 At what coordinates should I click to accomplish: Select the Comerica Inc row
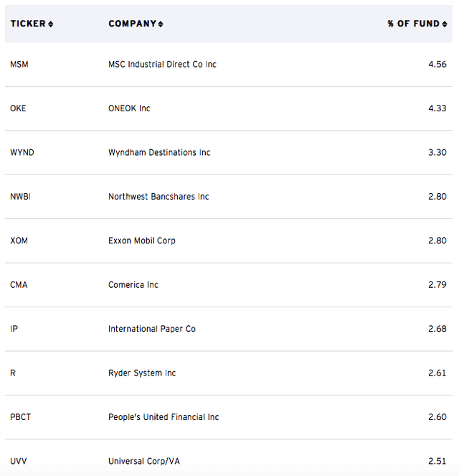pyautogui.click(x=133, y=285)
